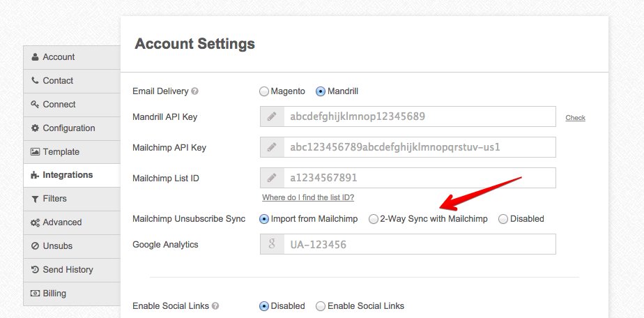Select the Enable Social Links radio button
Image resolution: width=644 pixels, height=318 pixels.
pyautogui.click(x=321, y=306)
